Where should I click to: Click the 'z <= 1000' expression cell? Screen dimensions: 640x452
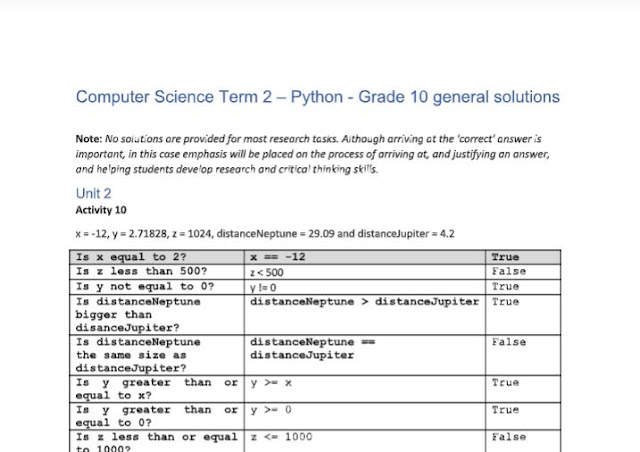[282, 437]
